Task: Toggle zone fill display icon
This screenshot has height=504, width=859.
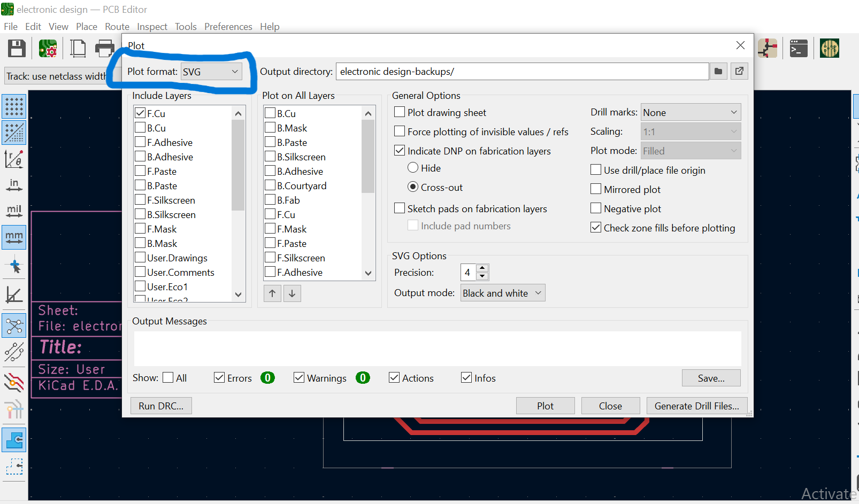Action: (x=14, y=440)
